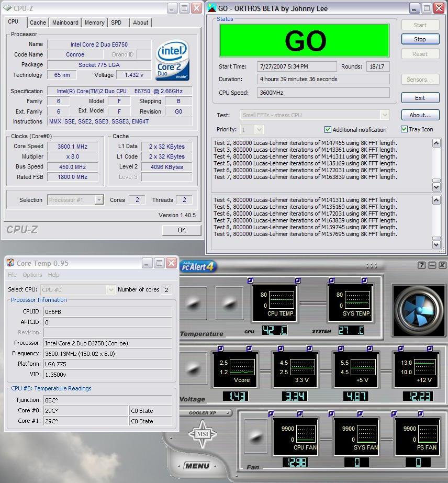Image resolution: width=448 pixels, height=483 pixels.
Task: Toggle the Tray Icon checkbox in ORTHOS
Action: coord(404,129)
